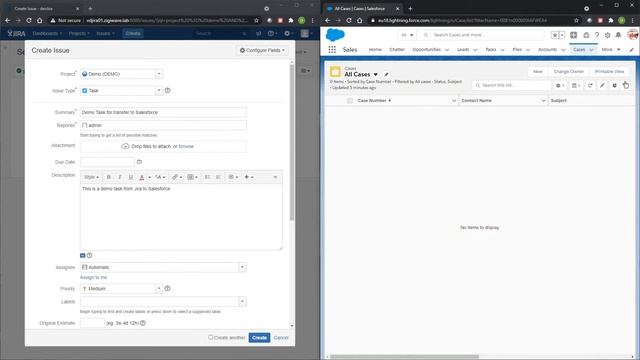Edit Salesforce navigation bar pencil icon
Screen dimensions: 640x360
point(631,50)
